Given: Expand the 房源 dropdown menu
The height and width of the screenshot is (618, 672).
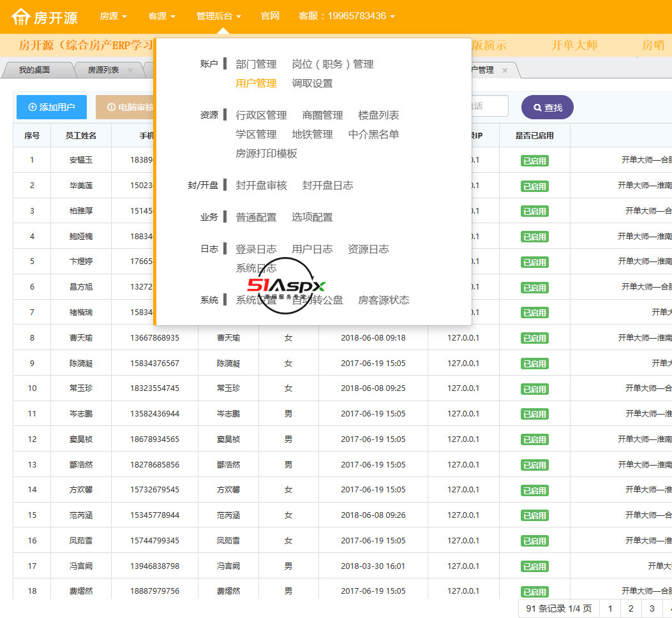Looking at the screenshot, I should click(x=113, y=16).
